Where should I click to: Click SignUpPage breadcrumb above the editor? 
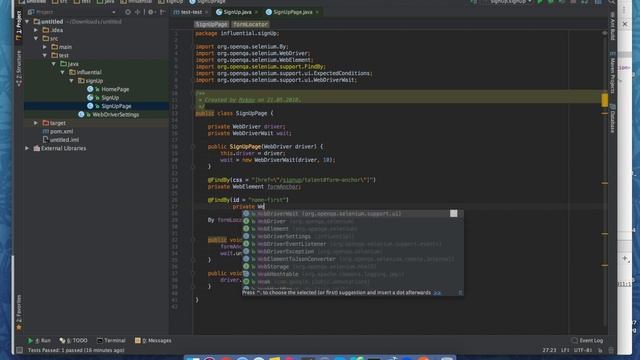click(211, 24)
